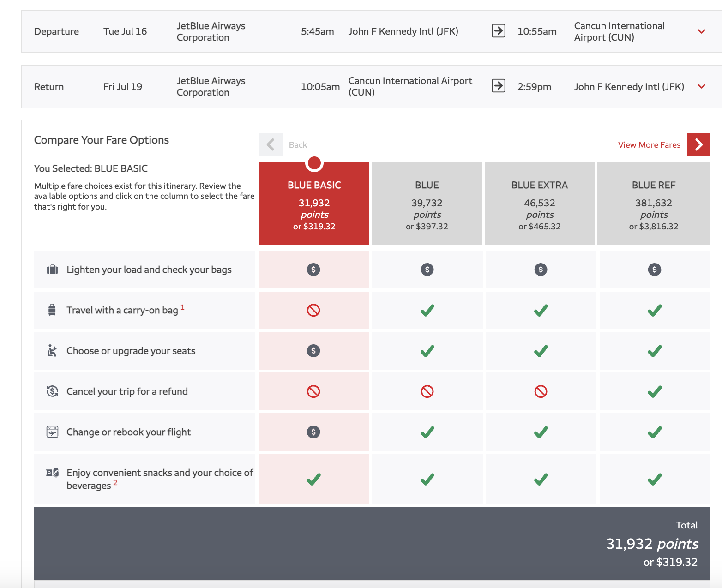The image size is (722, 588).
Task: Click BLUE carry-on bag checkmark
Action: click(427, 310)
